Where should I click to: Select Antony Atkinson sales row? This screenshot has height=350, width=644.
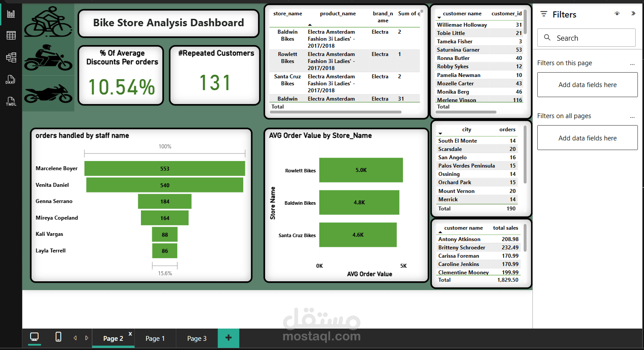[x=478, y=239]
